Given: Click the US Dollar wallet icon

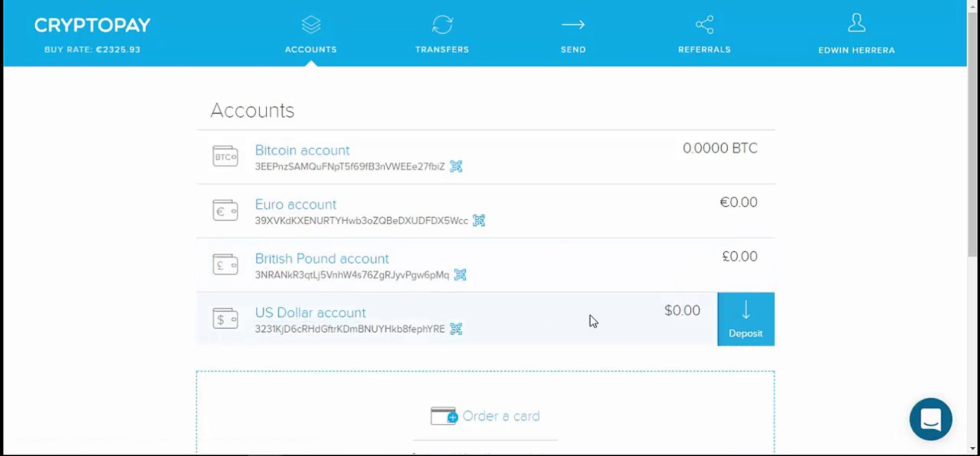Looking at the screenshot, I should [225, 319].
